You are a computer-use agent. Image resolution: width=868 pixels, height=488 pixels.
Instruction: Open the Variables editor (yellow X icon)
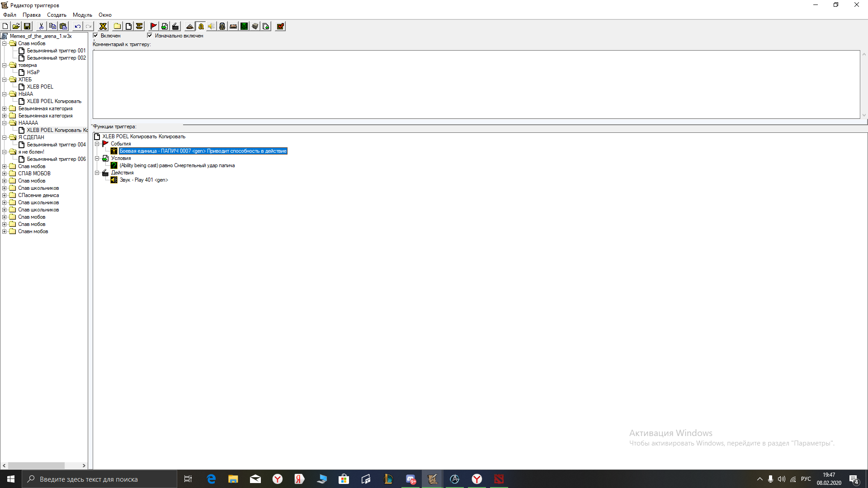(x=103, y=26)
